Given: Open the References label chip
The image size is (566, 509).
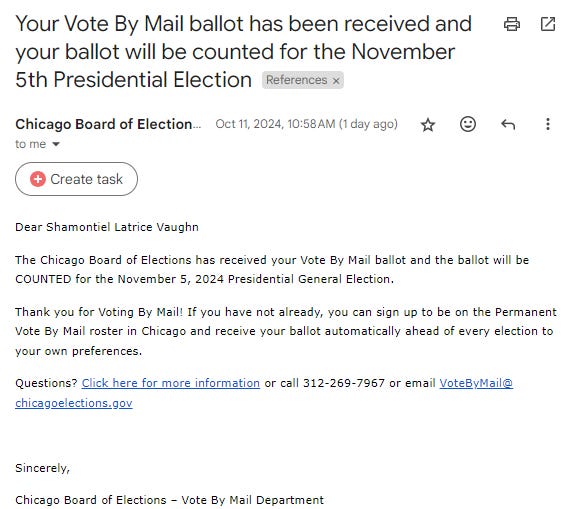Looking at the screenshot, I should 296,80.
